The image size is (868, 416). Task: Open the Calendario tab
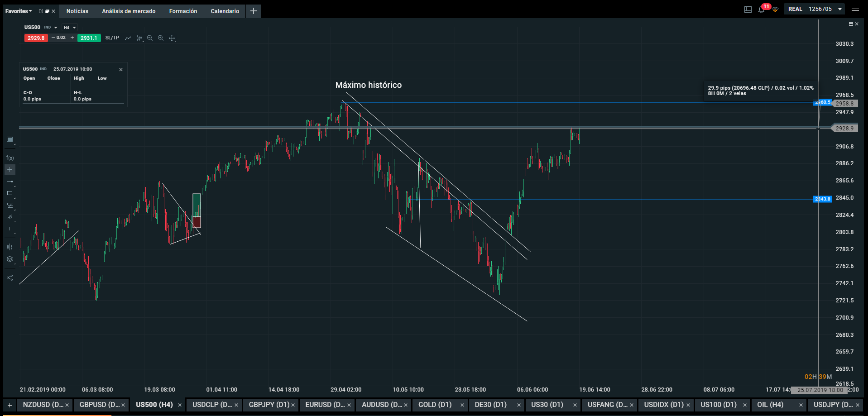tap(225, 11)
